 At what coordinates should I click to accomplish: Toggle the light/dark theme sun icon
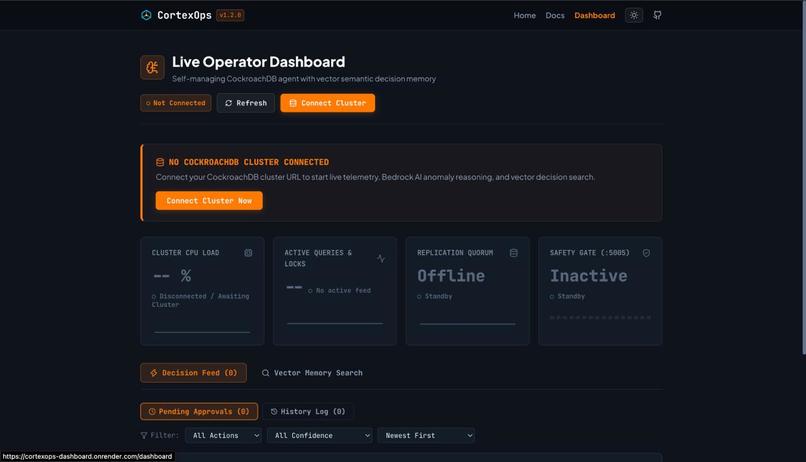click(634, 15)
